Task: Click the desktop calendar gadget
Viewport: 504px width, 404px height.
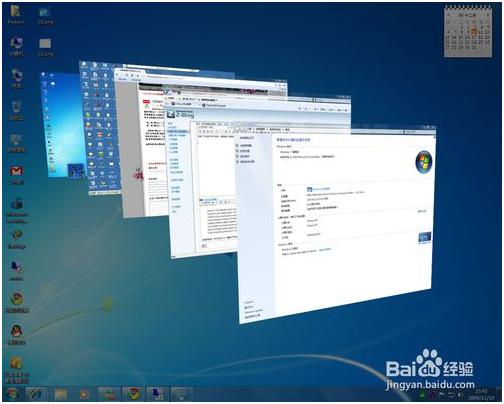Action: pos(468,33)
